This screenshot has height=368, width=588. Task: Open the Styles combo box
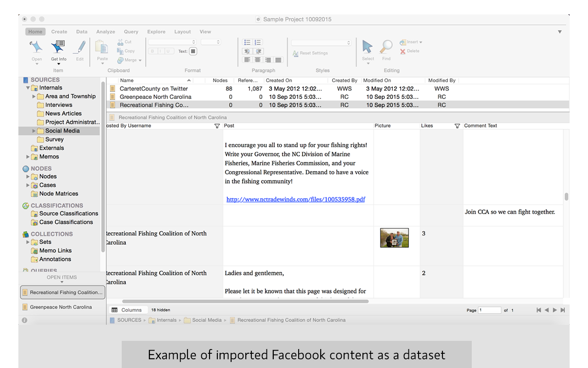click(321, 42)
